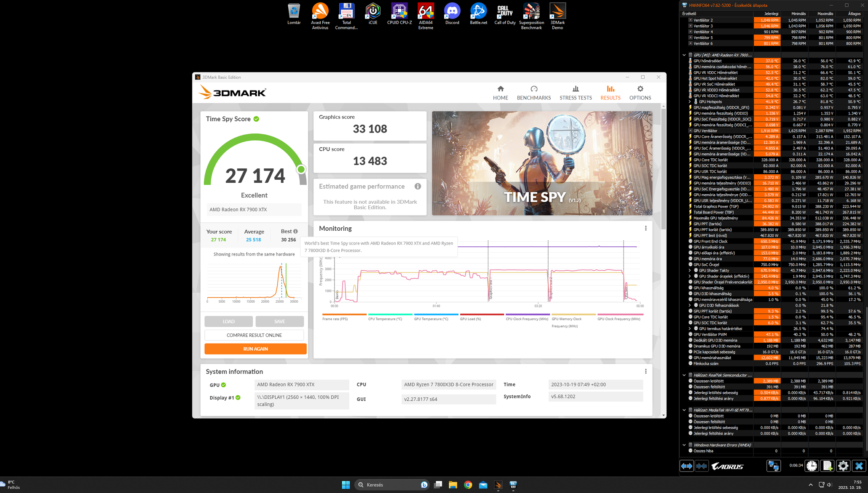The width and height of the screenshot is (868, 493).
Task: Open the 3DMark Demo desktop icon
Action: point(557,16)
